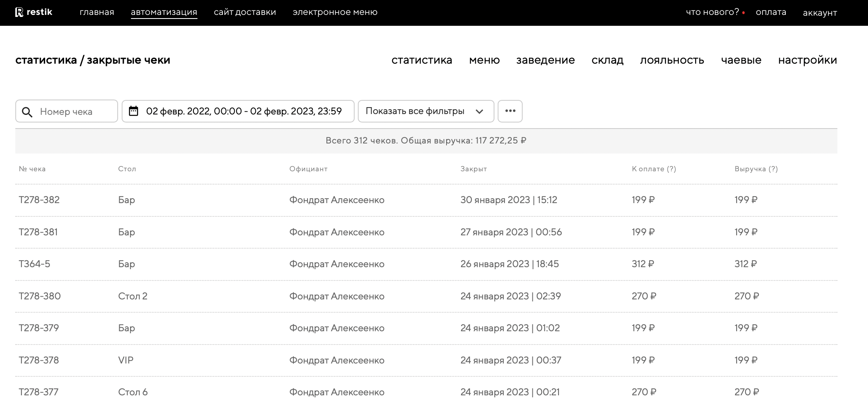Open the 'аккаунт' link
This screenshot has height=407, width=868.
(x=820, y=13)
